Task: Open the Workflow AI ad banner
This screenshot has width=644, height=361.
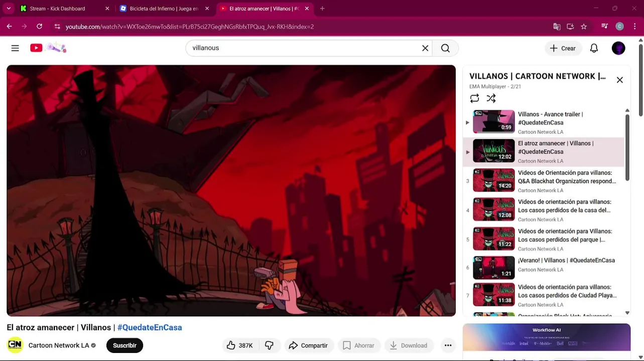Action: (547, 337)
